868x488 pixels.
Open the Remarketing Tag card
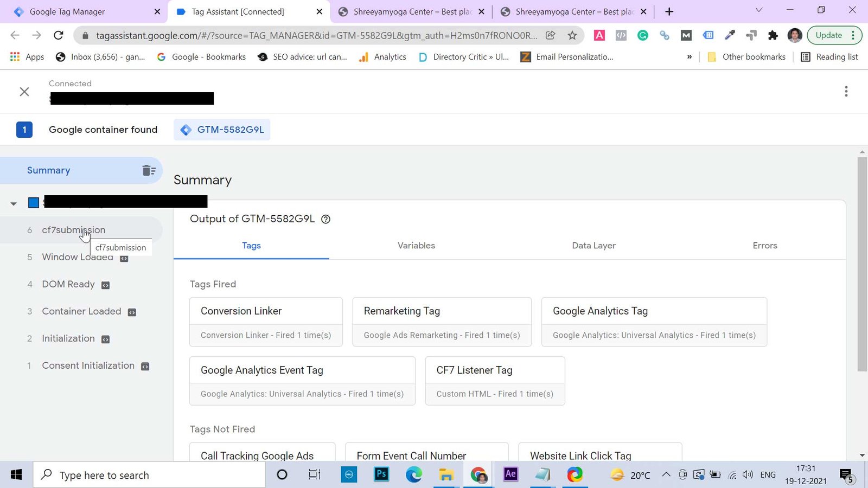pyautogui.click(x=442, y=322)
